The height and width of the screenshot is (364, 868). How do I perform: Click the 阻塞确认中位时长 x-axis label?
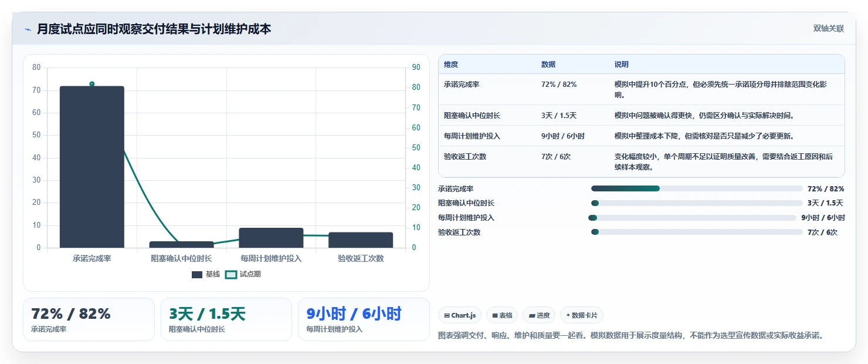(181, 258)
